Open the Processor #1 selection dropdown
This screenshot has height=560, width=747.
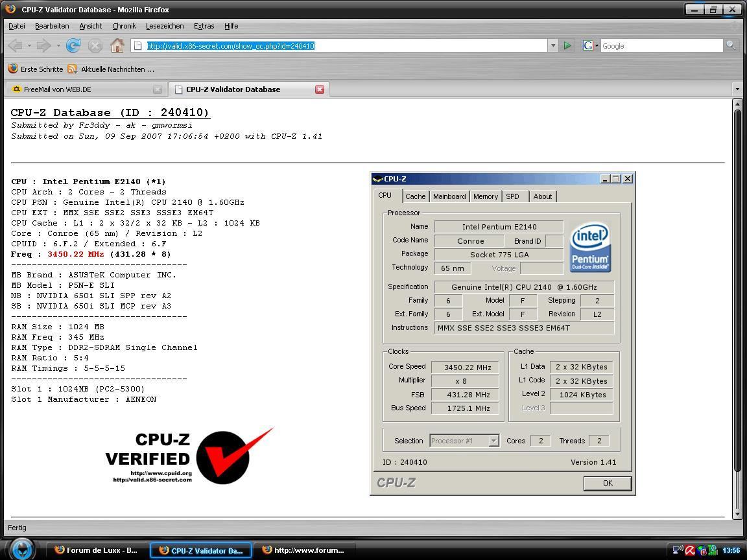point(494,441)
